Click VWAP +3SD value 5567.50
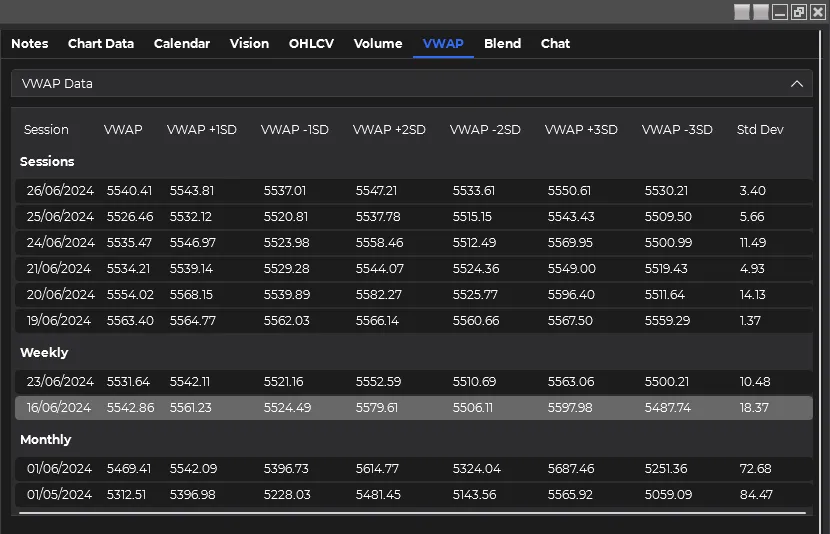The image size is (830, 534). pos(570,321)
